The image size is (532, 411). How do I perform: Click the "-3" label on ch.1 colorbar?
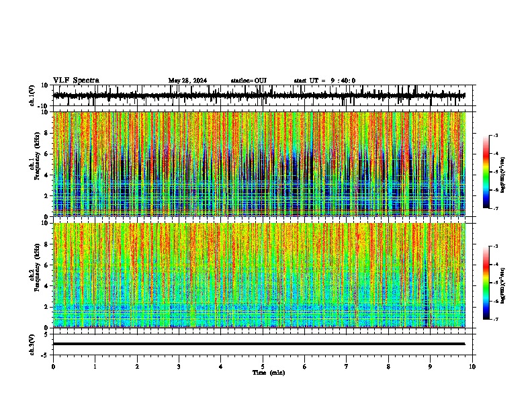click(x=495, y=135)
